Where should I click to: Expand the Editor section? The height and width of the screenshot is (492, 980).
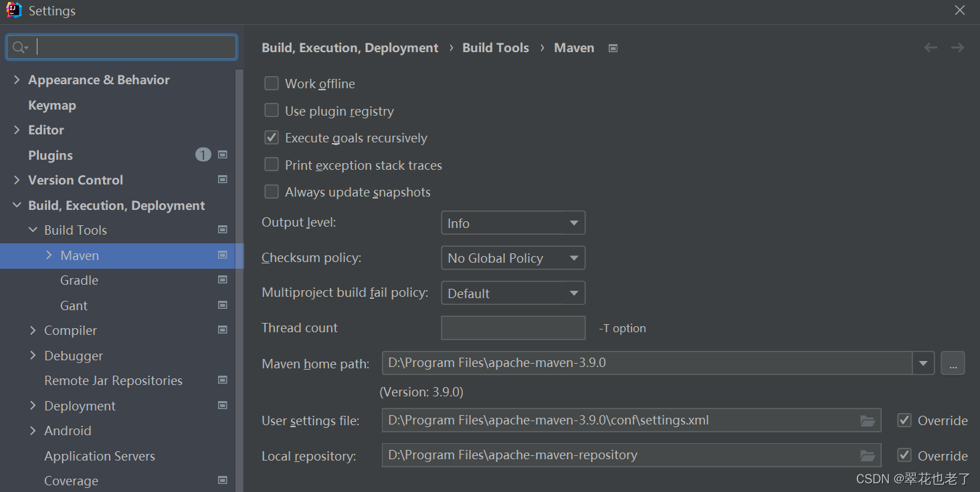point(17,130)
